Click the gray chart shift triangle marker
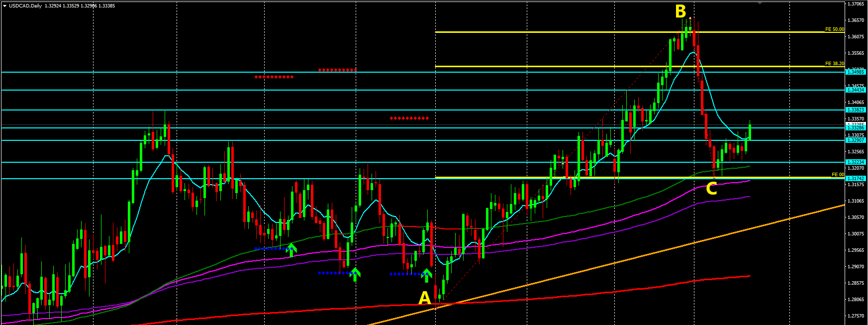This screenshot has width=868, height=325. click(759, 3)
